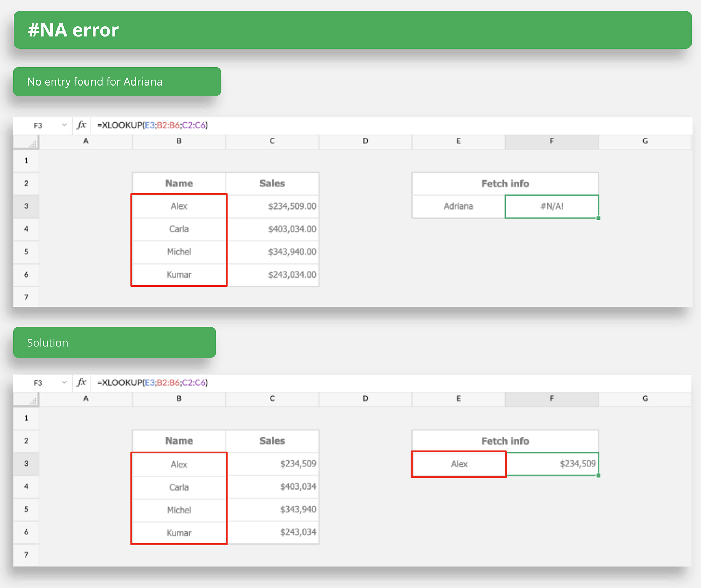Select row 7 header in the bottom sheet
The image size is (701, 588).
[x=26, y=555]
